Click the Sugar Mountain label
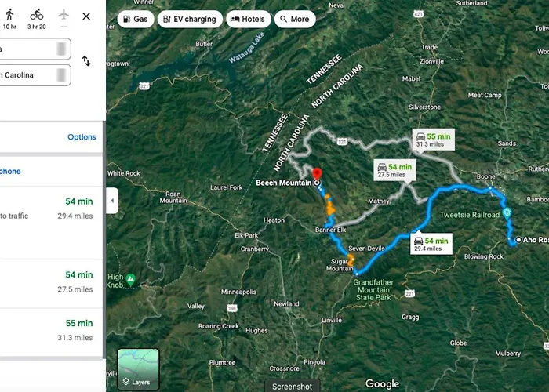The height and width of the screenshot is (392, 549). tap(340, 265)
